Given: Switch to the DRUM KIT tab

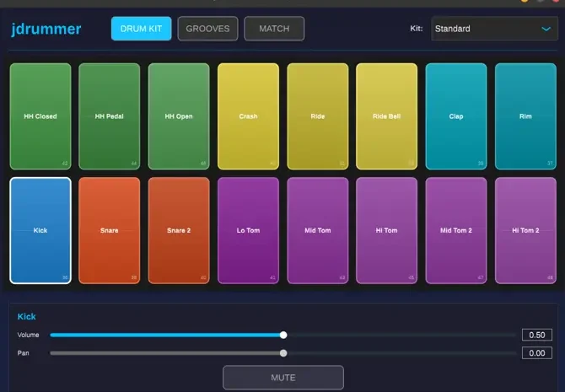Looking at the screenshot, I should coord(142,29).
